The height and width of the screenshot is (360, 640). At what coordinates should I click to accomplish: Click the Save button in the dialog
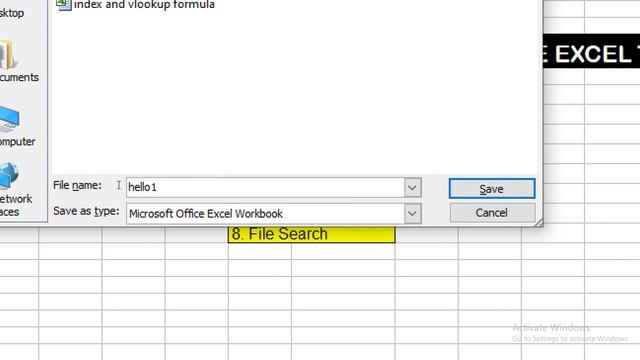(x=492, y=189)
